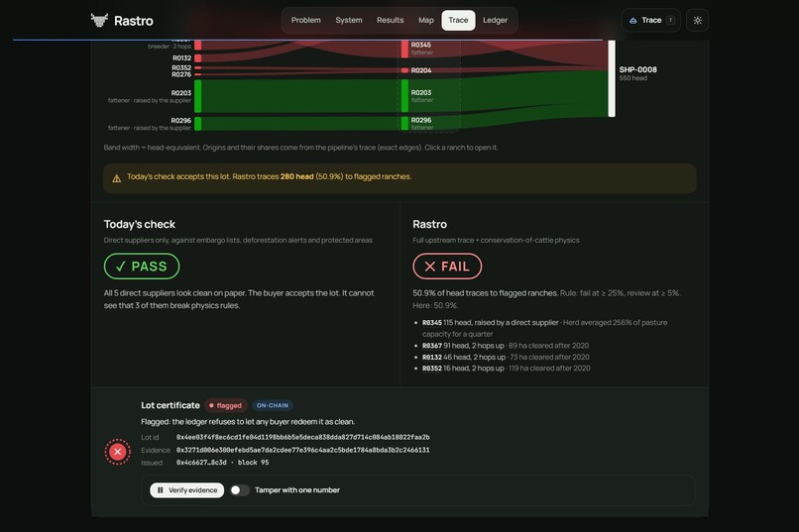
Task: Click the 280 head text in the warning banner
Action: click(296, 176)
